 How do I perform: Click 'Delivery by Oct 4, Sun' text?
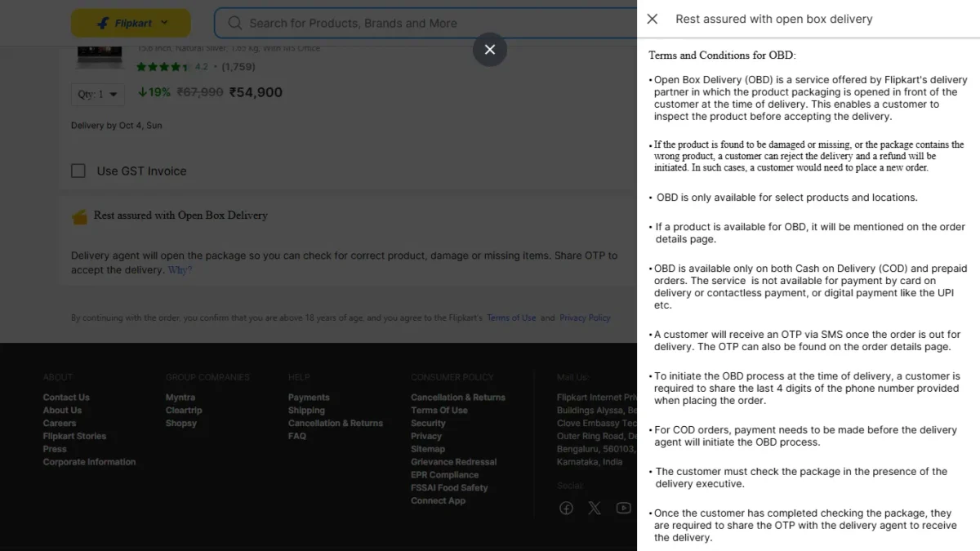coord(117,126)
